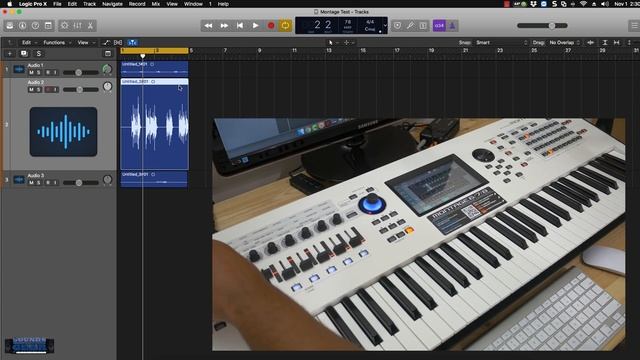Add a new track with plus button
Viewport: 640px width, 360px height.
(x=10, y=53)
